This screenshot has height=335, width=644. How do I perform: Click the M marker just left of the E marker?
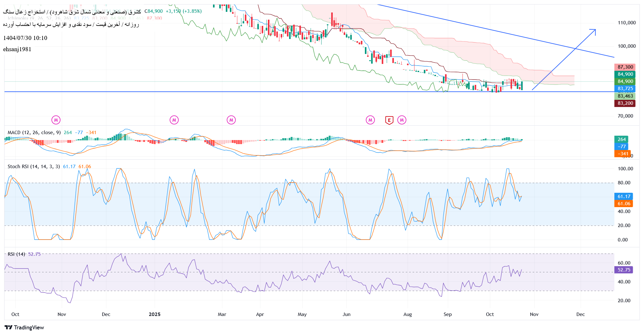pos(370,120)
